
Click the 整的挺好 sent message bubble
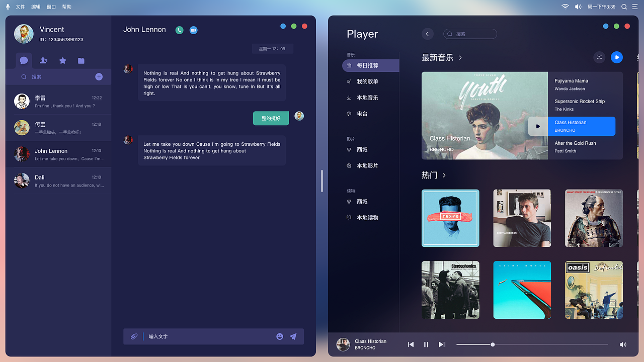[271, 118]
